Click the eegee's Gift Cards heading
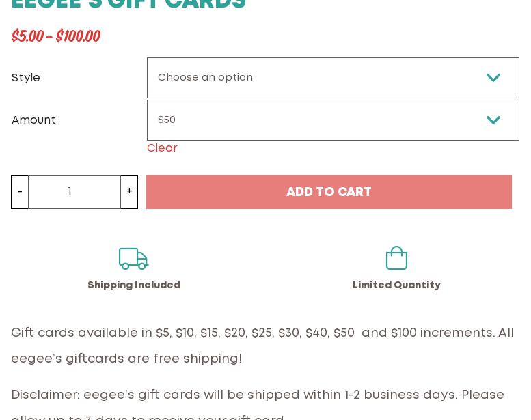The width and height of the screenshot is (531, 420). (128, 5)
